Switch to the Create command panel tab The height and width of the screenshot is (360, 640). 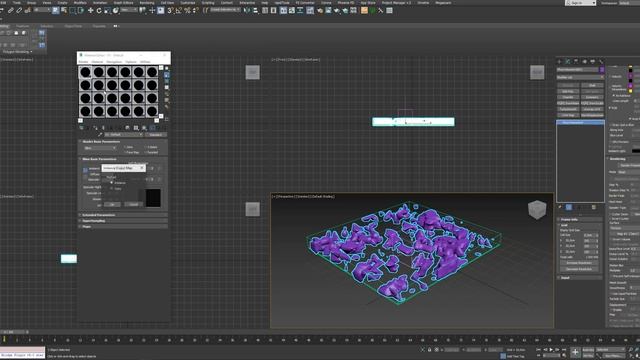[559, 62]
